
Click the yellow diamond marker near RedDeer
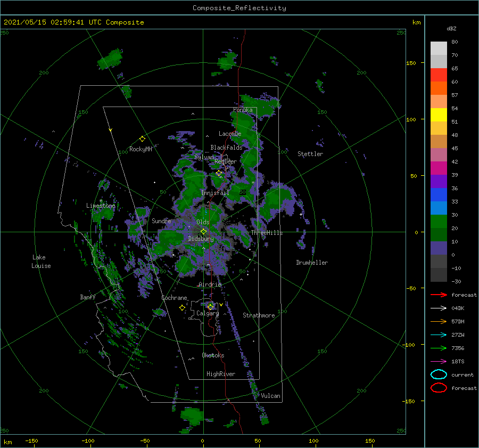coord(219,173)
